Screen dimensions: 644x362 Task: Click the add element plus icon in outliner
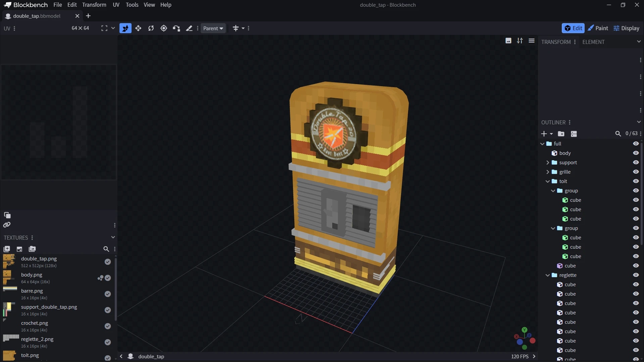[x=544, y=134]
